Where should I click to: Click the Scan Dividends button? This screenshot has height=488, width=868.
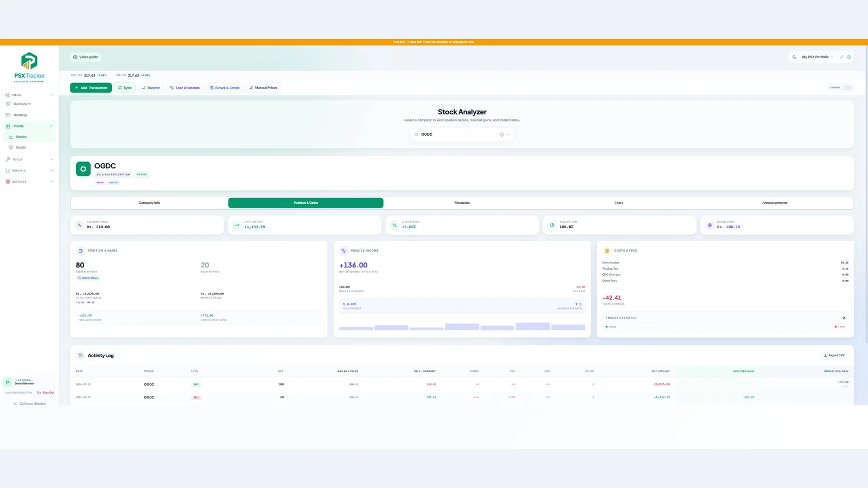pos(185,88)
